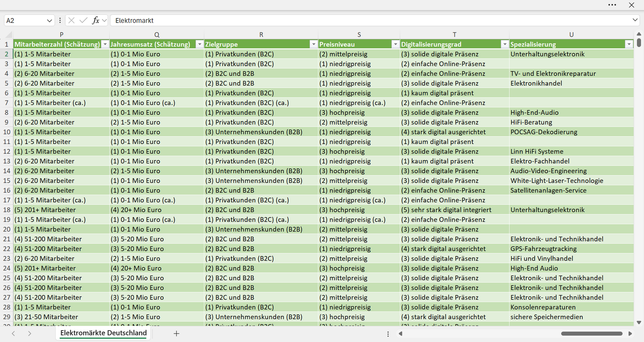Click the Name Box showing A2
The width and height of the screenshot is (644, 342).
[x=25, y=21]
